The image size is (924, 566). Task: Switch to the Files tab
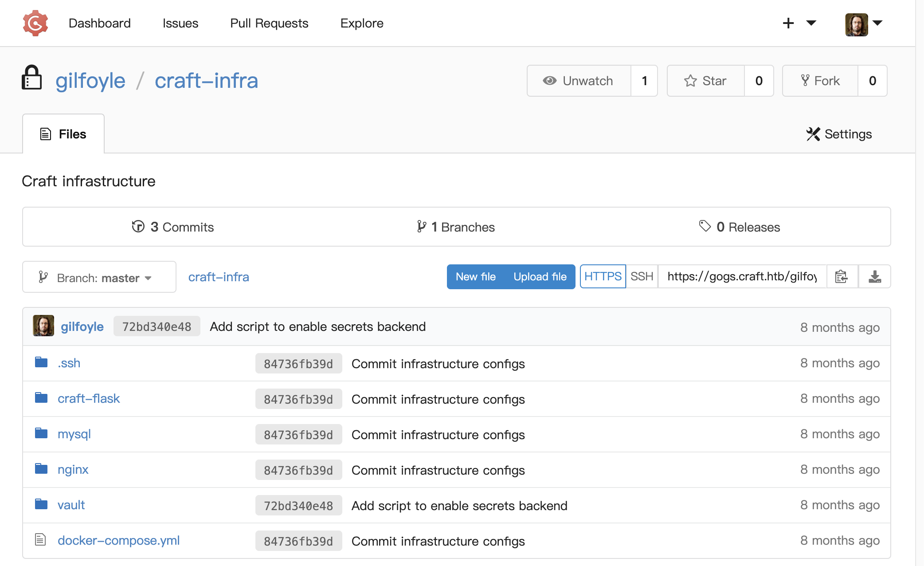click(x=63, y=134)
